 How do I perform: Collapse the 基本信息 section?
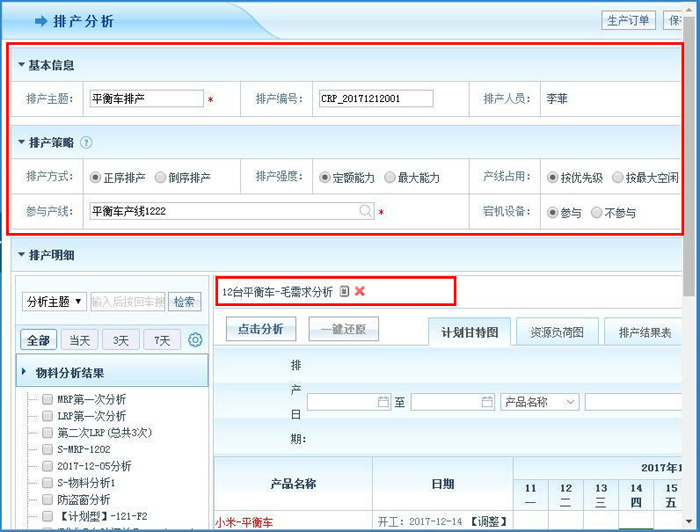tap(22, 65)
